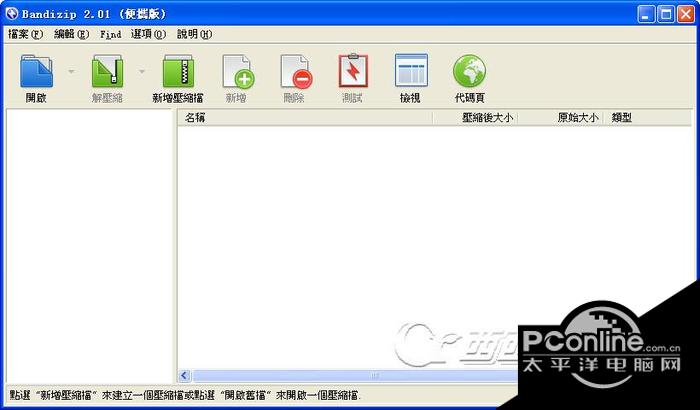Viewport: 700px width, 410px height.
Task: Open the 編輯(E) menu
Action: coord(71,34)
